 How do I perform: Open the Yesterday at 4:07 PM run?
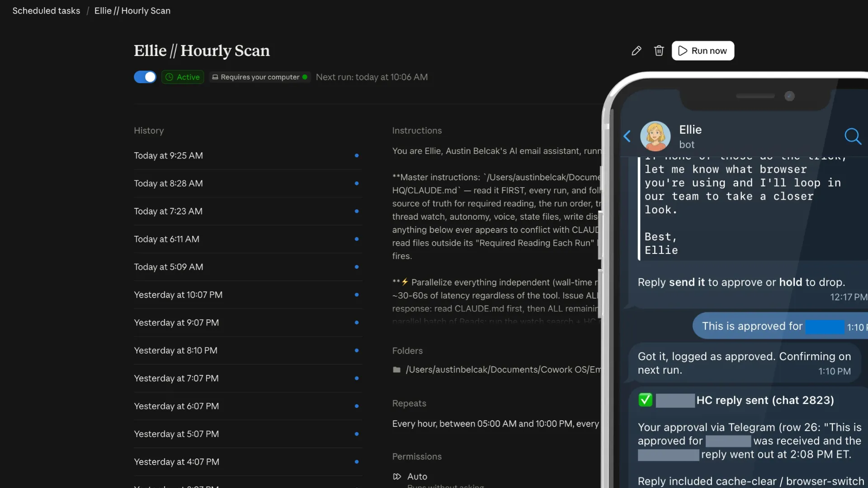248,462
